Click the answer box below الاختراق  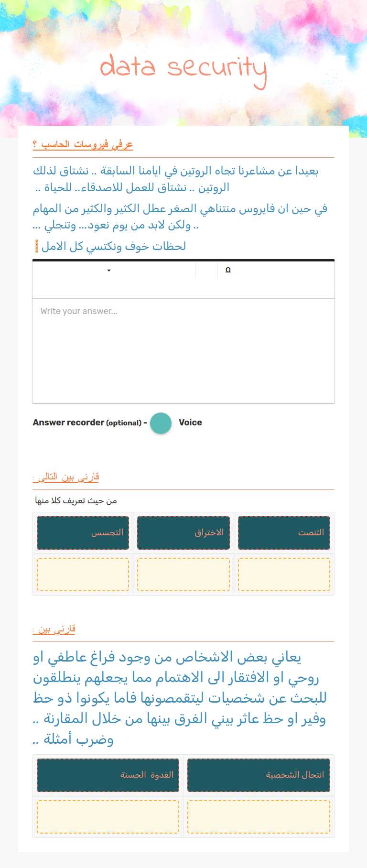point(183,574)
